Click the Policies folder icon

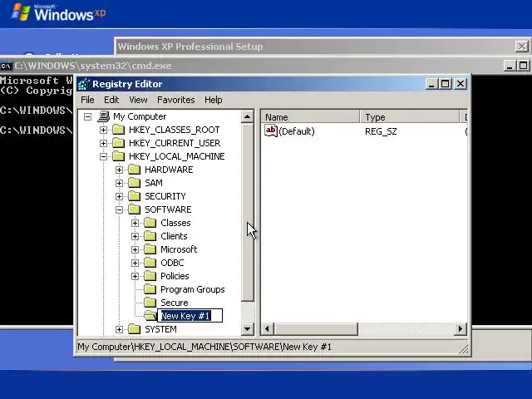pos(150,276)
